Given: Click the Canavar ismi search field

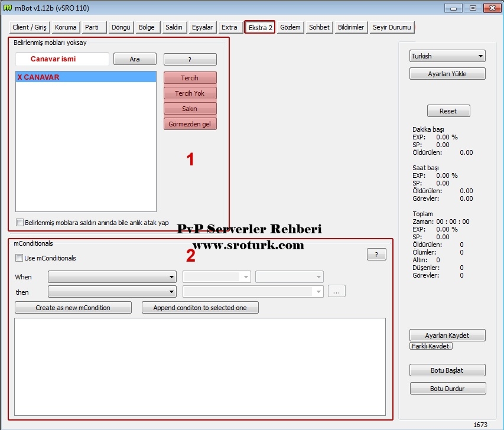Looking at the screenshot, I should click(62, 59).
